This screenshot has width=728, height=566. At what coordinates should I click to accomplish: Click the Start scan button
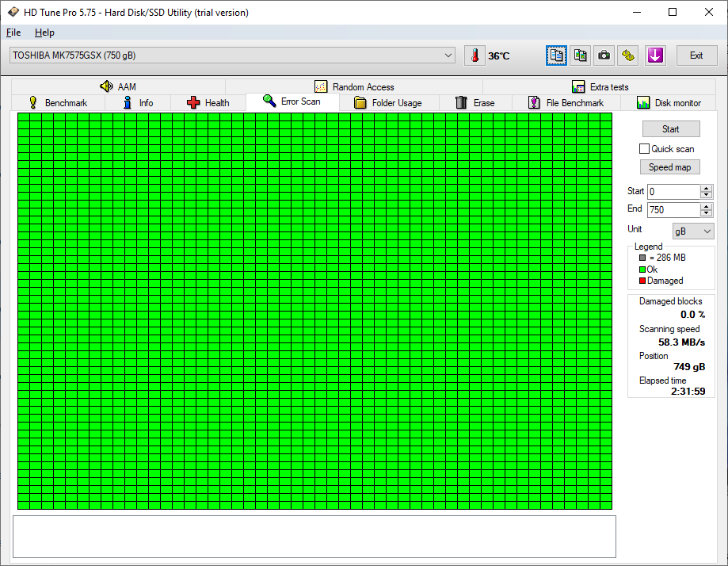click(671, 129)
